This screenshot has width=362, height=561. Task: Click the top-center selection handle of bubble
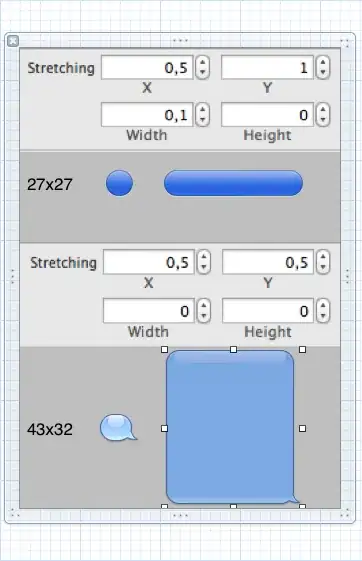pos(233,349)
